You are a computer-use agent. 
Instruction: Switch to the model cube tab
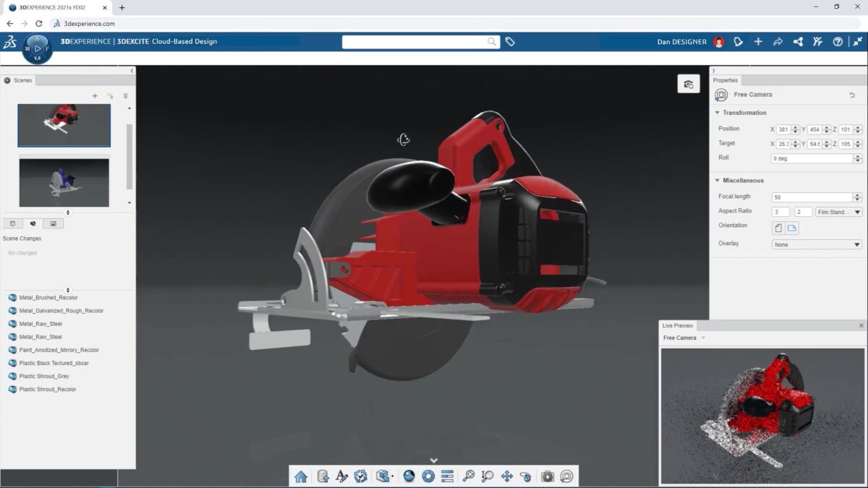tap(13, 223)
